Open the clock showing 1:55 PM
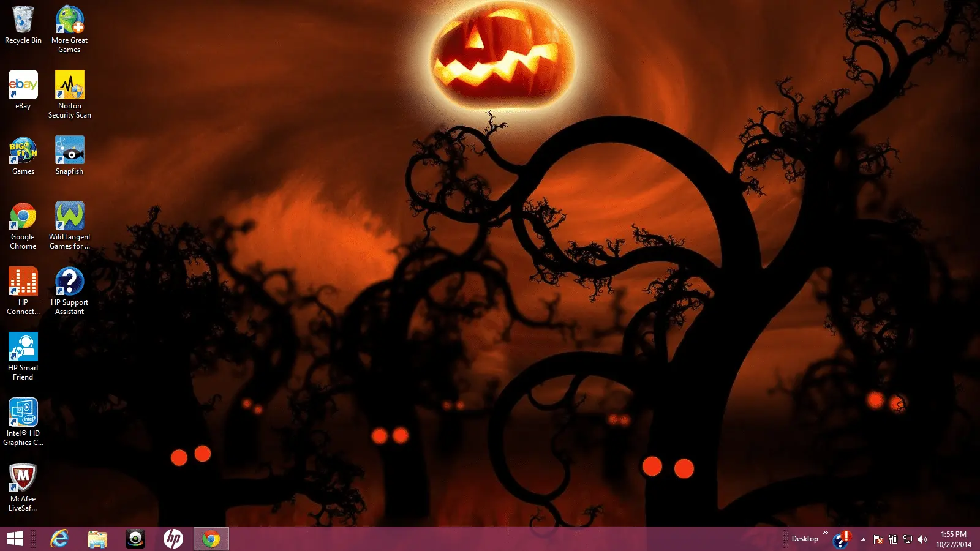The height and width of the screenshot is (551, 980). point(954,539)
